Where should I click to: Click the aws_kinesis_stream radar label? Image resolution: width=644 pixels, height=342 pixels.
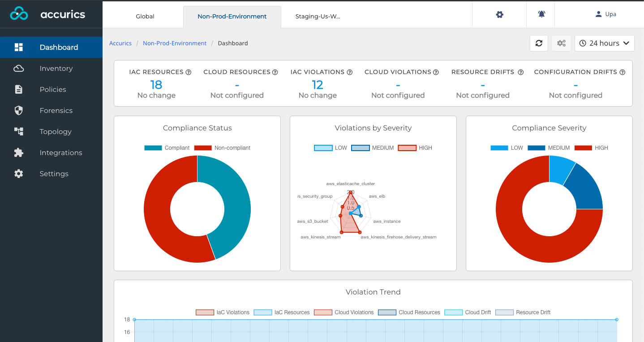tap(321, 237)
